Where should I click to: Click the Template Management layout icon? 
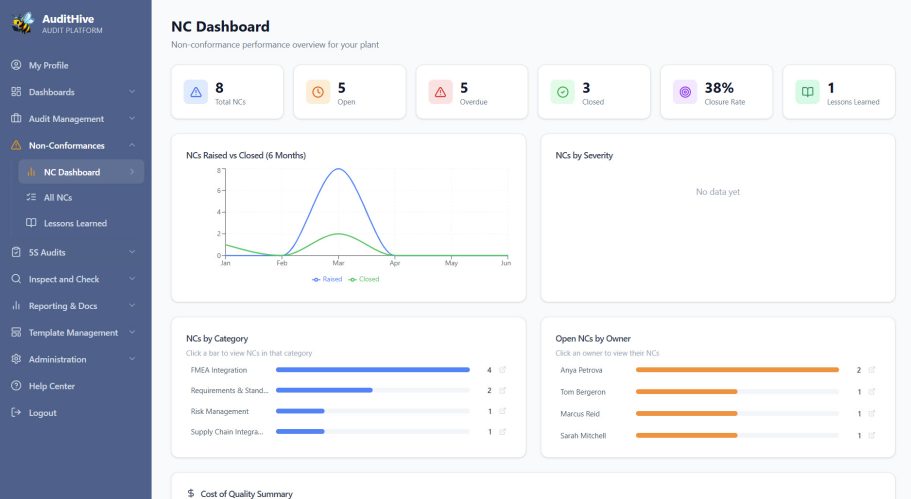tap(16, 332)
